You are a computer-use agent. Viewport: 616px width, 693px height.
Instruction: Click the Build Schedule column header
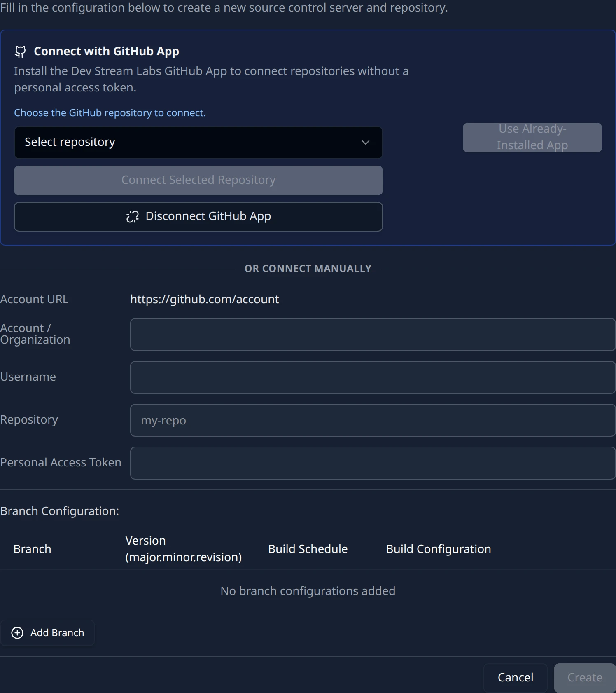click(308, 549)
